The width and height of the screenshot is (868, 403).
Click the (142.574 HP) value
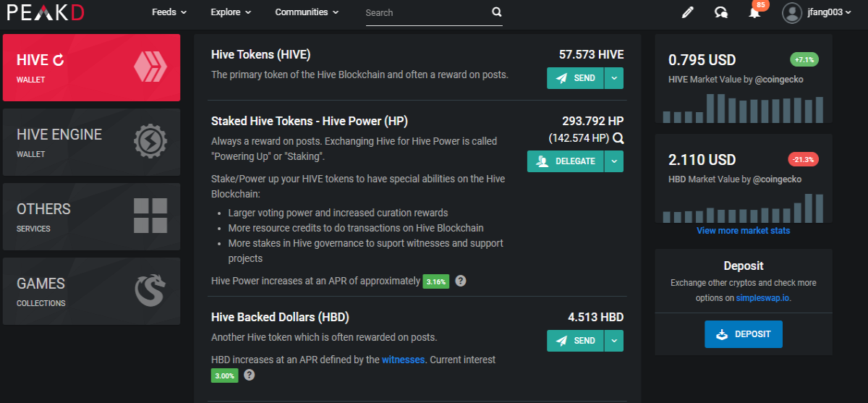click(579, 138)
